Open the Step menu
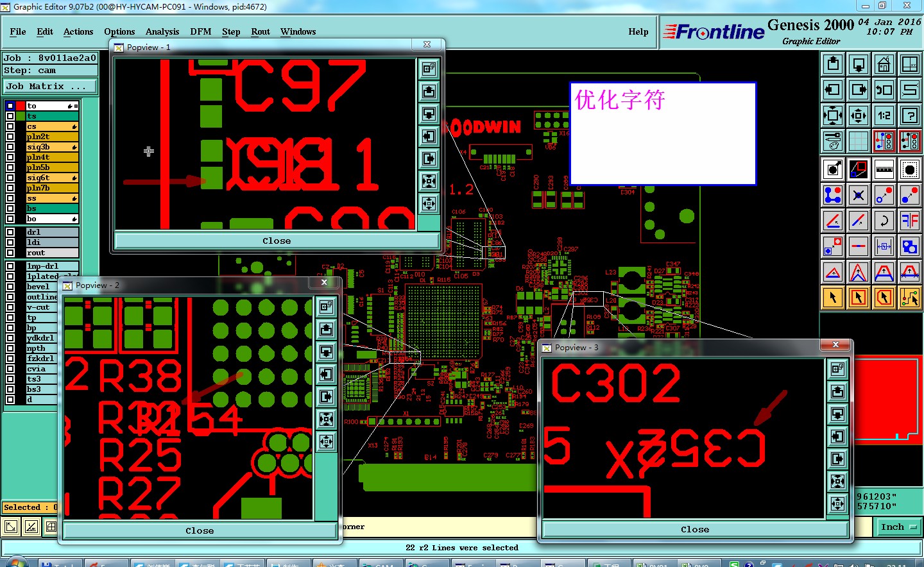Image resolution: width=924 pixels, height=567 pixels. 231,31
